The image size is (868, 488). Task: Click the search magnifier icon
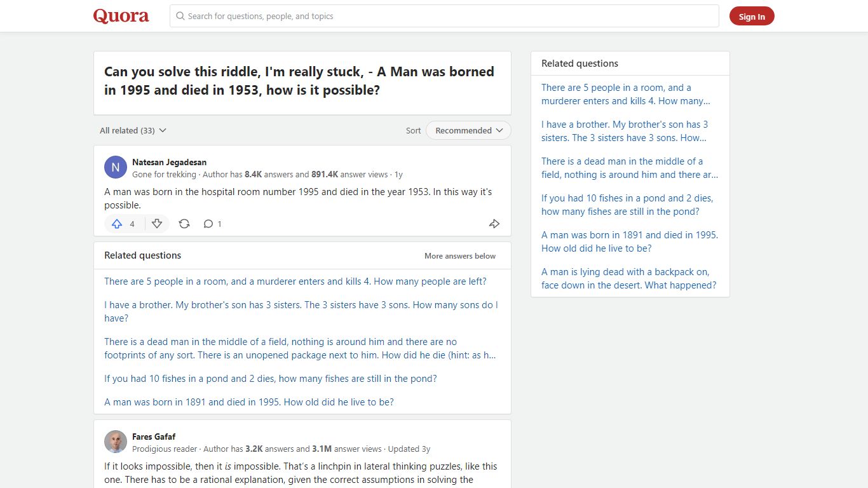tap(180, 16)
